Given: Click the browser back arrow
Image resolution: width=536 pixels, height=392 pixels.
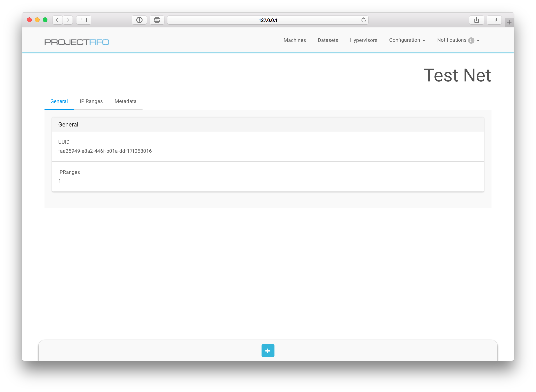Looking at the screenshot, I should 57,20.
